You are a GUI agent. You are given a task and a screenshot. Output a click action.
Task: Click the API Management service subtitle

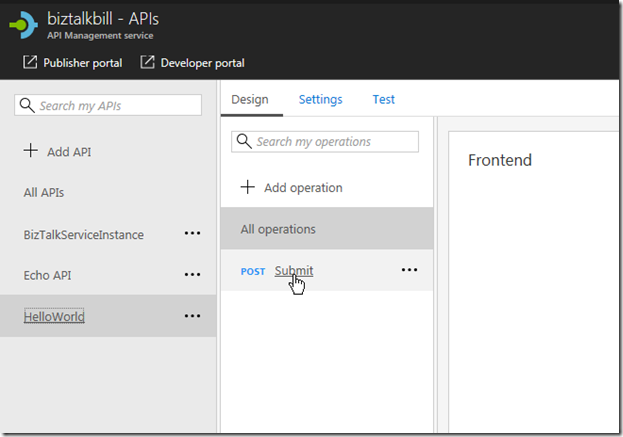[100, 36]
